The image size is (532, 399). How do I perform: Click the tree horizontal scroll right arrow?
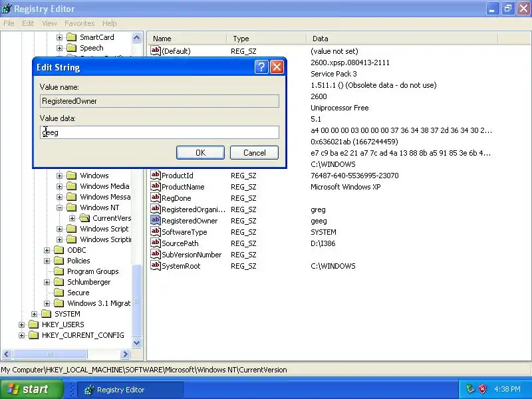coord(125,354)
